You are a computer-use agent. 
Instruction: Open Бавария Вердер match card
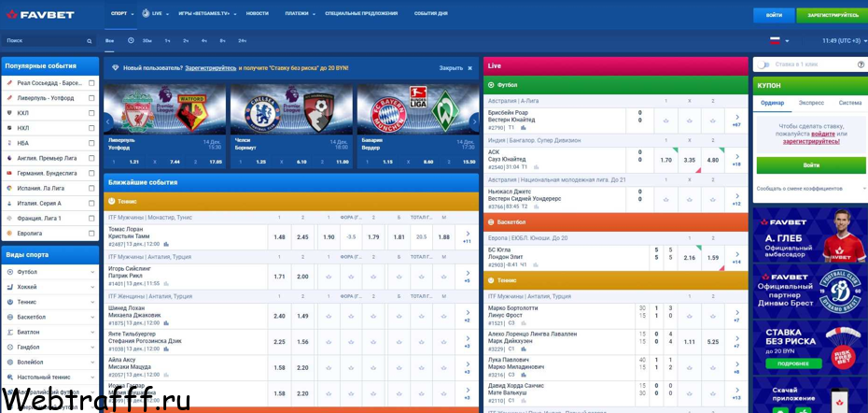(418, 126)
